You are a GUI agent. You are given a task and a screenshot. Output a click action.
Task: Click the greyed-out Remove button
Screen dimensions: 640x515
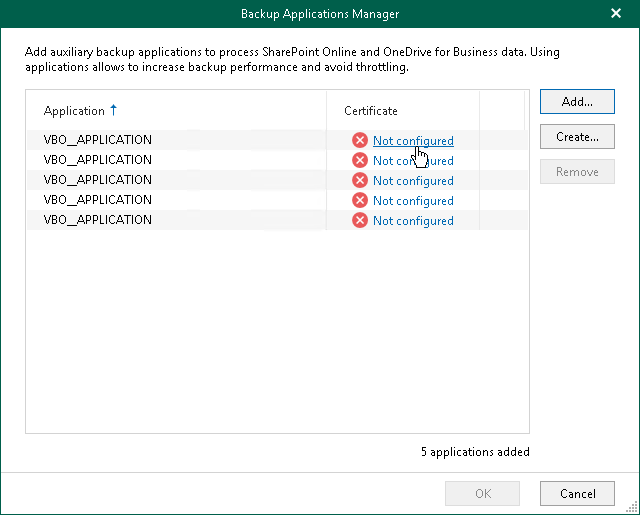pyautogui.click(x=577, y=172)
